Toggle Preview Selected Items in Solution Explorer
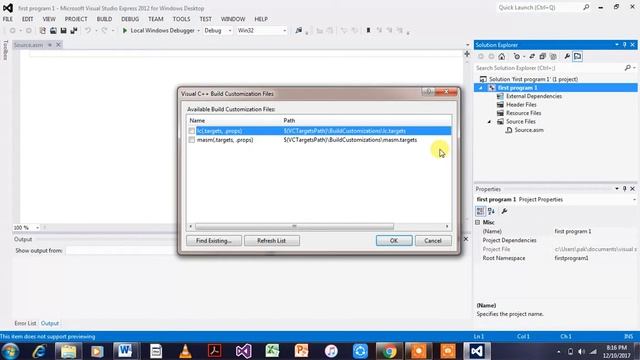Viewport: 640px width, 360px height. pos(578,57)
